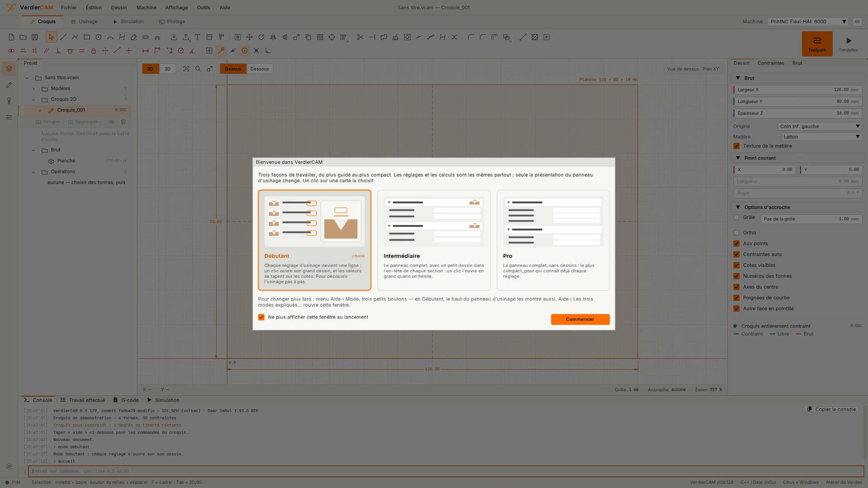Viewport: 868px width, 488px height.
Task: Click the mirror tool icon
Action: [273, 37]
